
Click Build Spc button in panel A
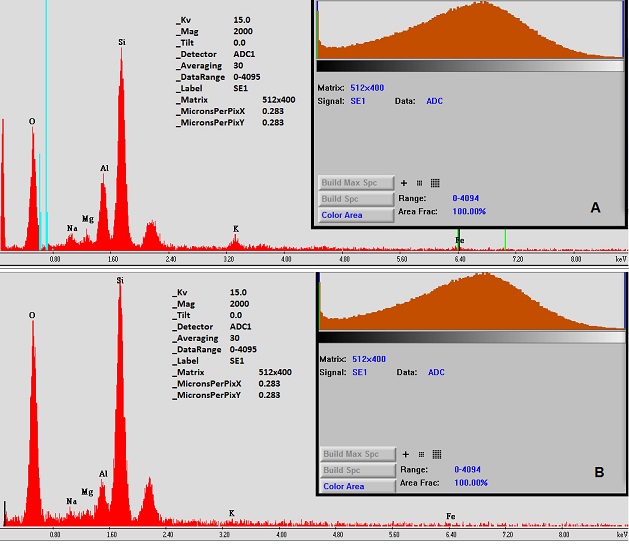tap(355, 199)
